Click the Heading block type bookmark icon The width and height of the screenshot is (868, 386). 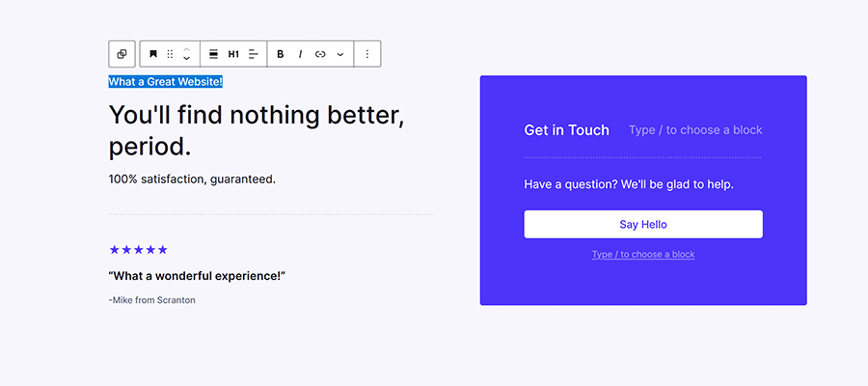coord(152,54)
